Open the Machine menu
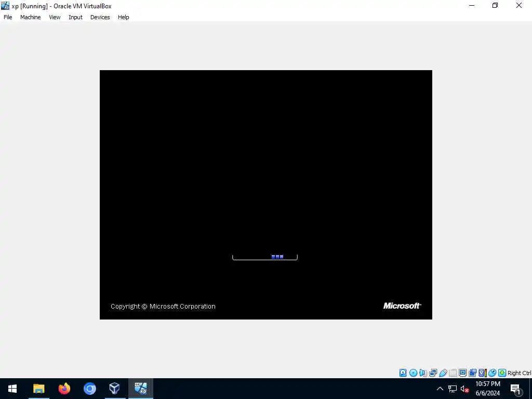This screenshot has width=532, height=399. point(30,17)
